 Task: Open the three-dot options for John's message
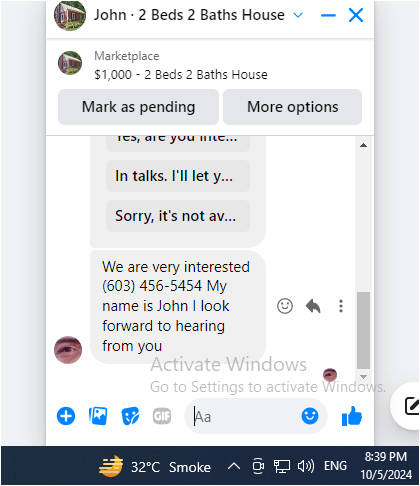[x=341, y=306]
